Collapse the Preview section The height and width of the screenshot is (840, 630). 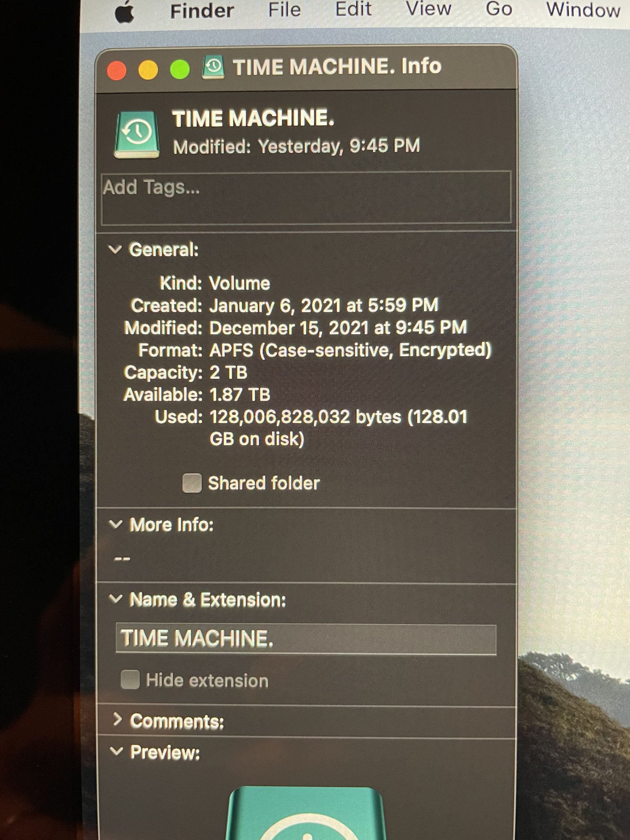tap(116, 751)
